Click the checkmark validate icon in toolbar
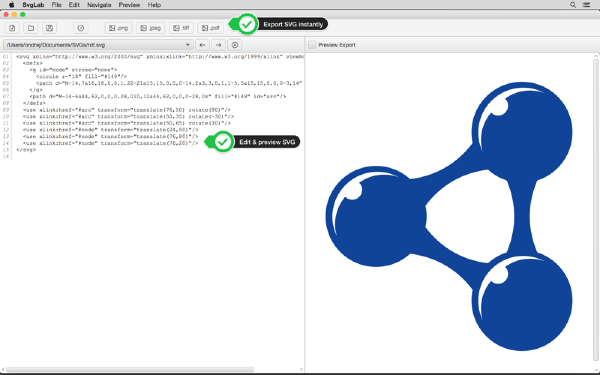The width and height of the screenshot is (600, 375). point(80,28)
